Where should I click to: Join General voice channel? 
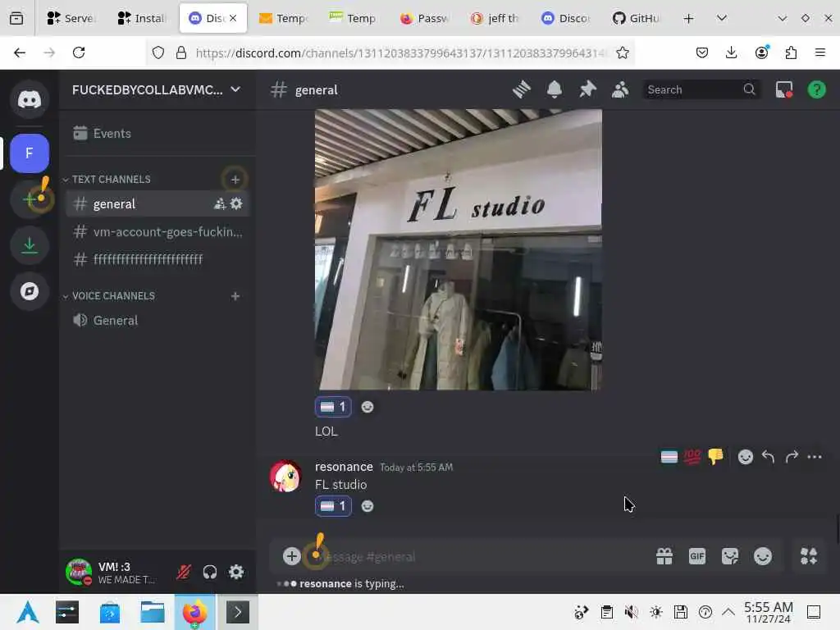tap(157, 321)
